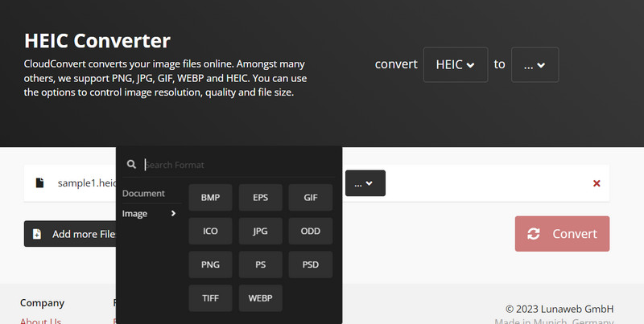Image resolution: width=644 pixels, height=324 pixels.
Task: Expand the file's output format dropdown
Action: tap(365, 183)
